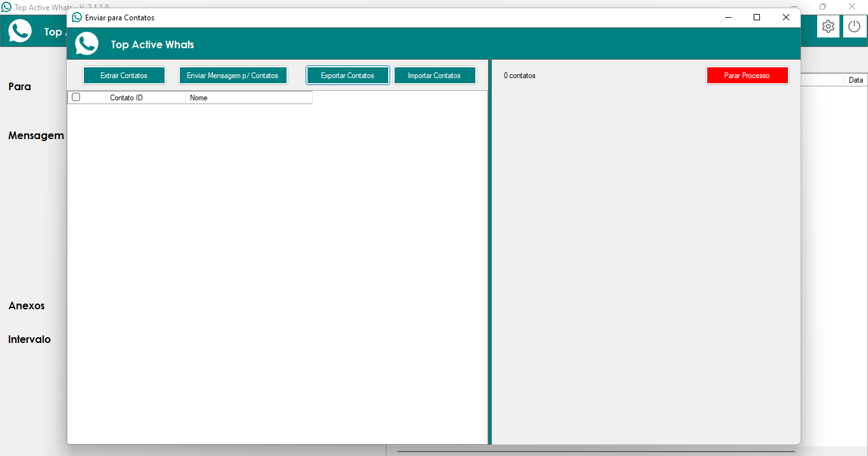Screen dimensions: 868x456
Task: Click the 'Anexos' label in main window
Action: [x=27, y=305]
